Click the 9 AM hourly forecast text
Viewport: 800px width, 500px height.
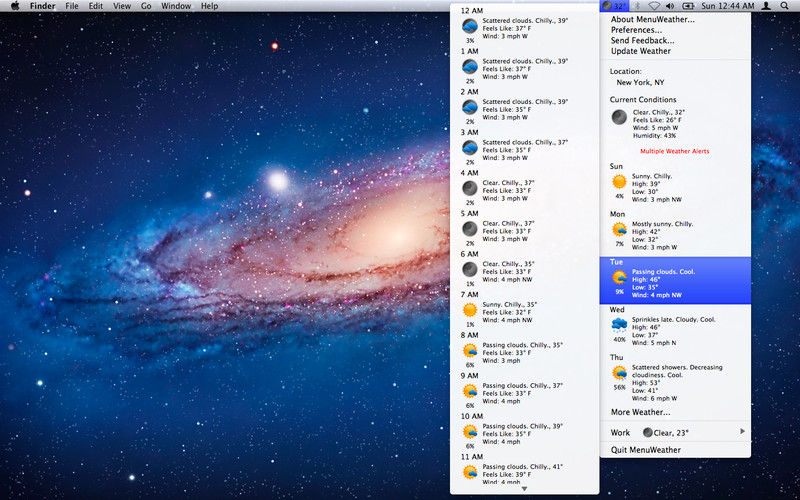522,393
